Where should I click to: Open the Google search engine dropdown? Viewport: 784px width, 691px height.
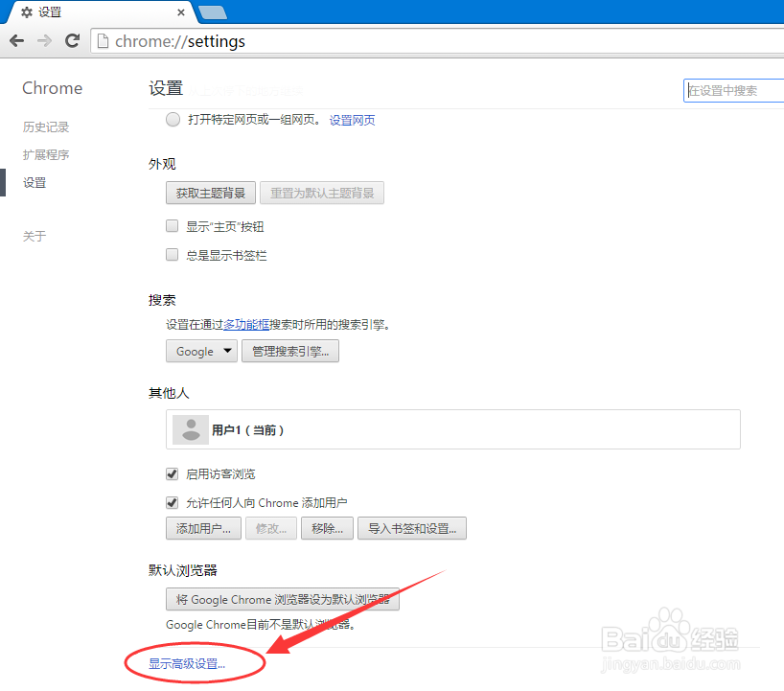201,351
